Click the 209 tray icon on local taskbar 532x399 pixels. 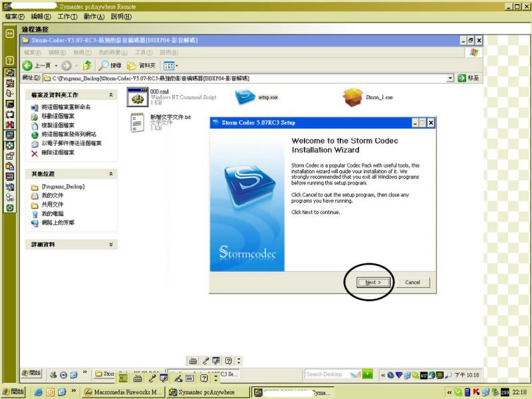click(505, 392)
